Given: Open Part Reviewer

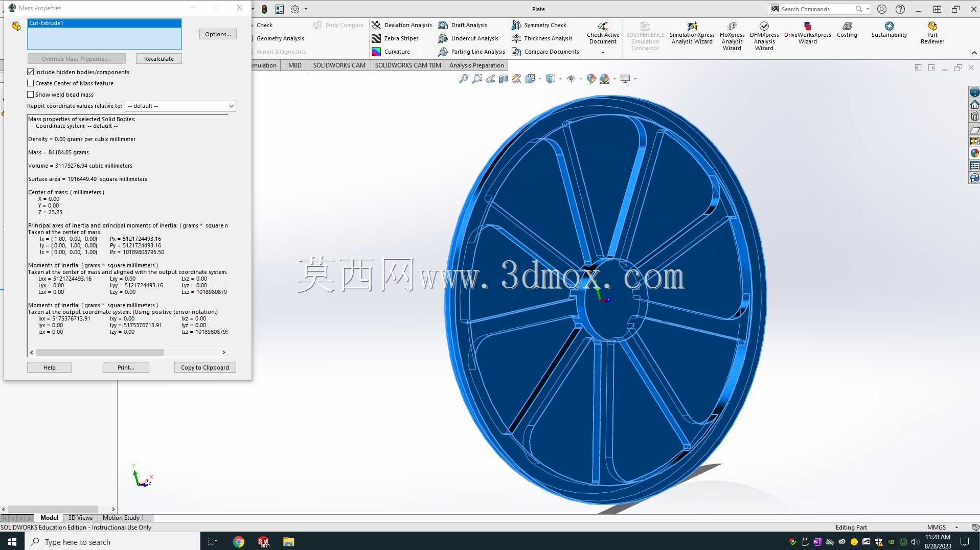Looking at the screenshot, I should click(932, 33).
